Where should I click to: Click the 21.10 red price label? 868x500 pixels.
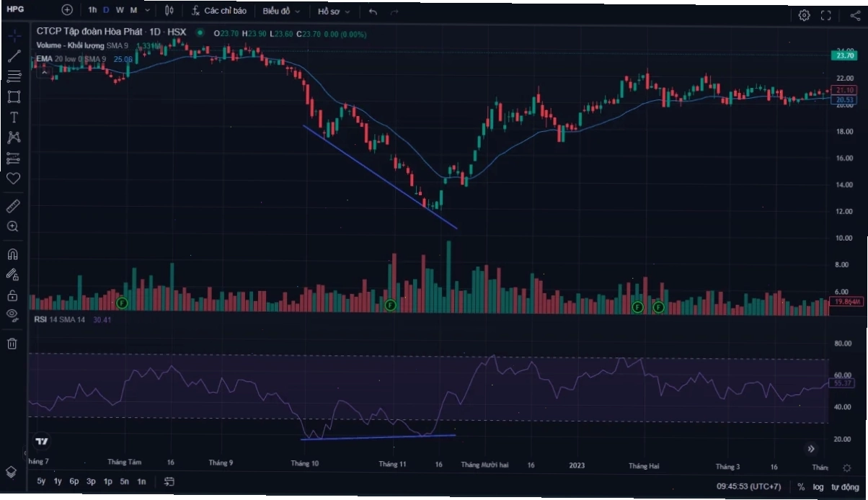tap(843, 90)
